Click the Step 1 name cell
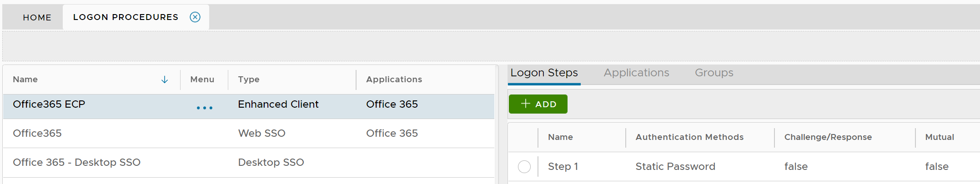This screenshot has height=184, width=980. (563, 167)
